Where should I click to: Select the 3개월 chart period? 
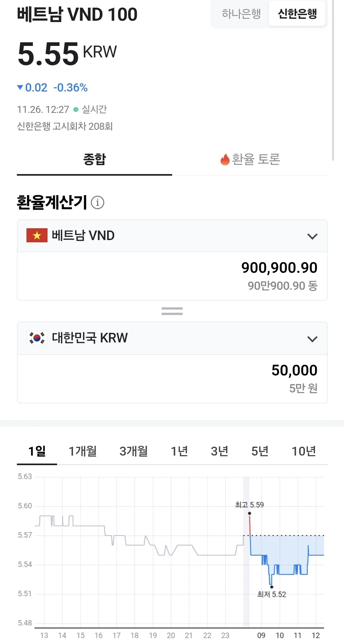click(x=134, y=451)
